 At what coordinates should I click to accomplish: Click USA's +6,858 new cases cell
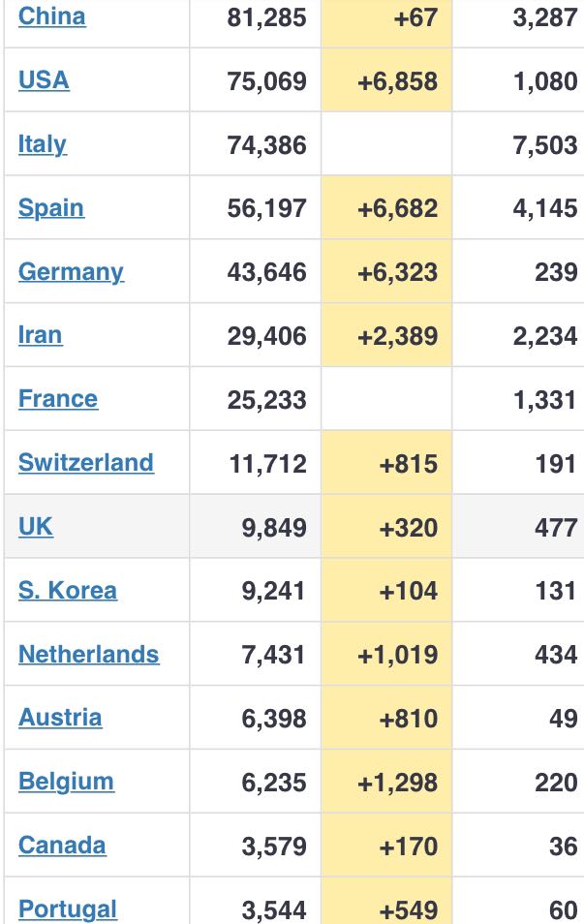397,81
